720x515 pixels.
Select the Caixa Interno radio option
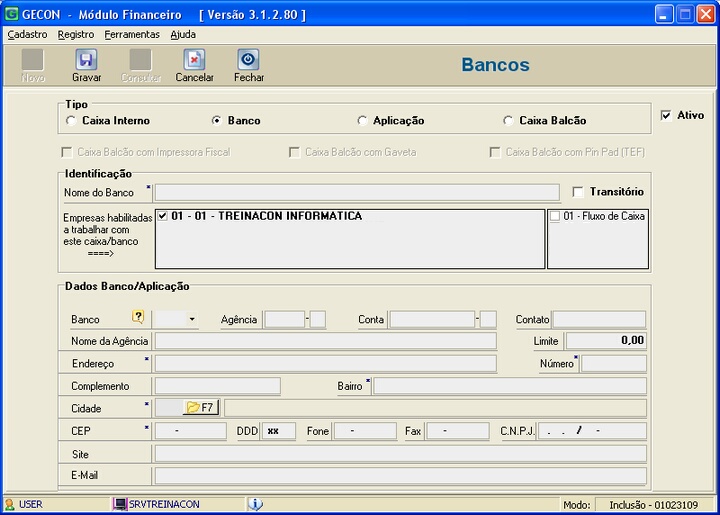click(70, 121)
